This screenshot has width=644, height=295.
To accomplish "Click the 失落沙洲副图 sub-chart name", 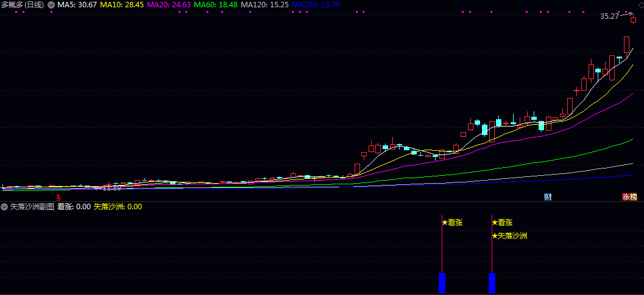I will pos(32,207).
